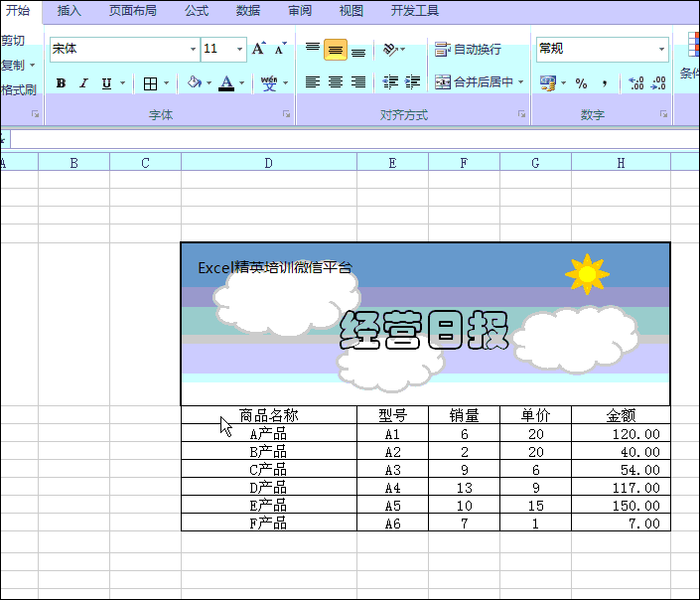Increase indent
The height and width of the screenshot is (600, 700).
412,82
